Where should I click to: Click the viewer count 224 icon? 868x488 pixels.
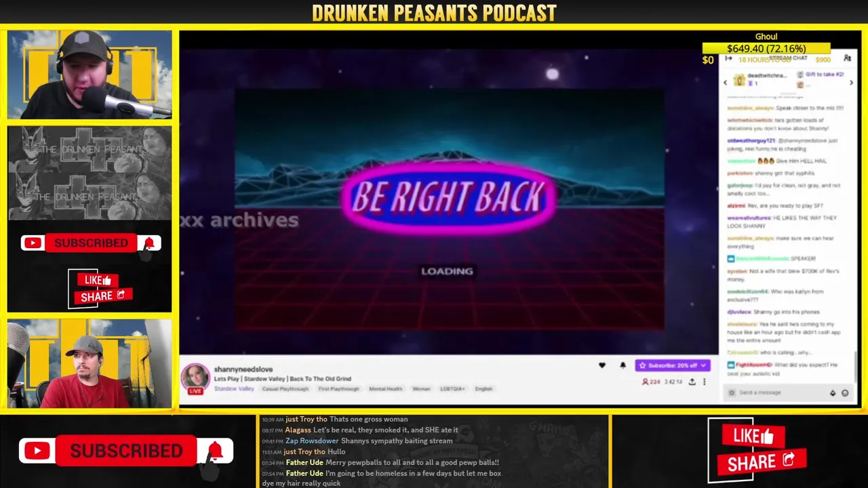pos(645,382)
